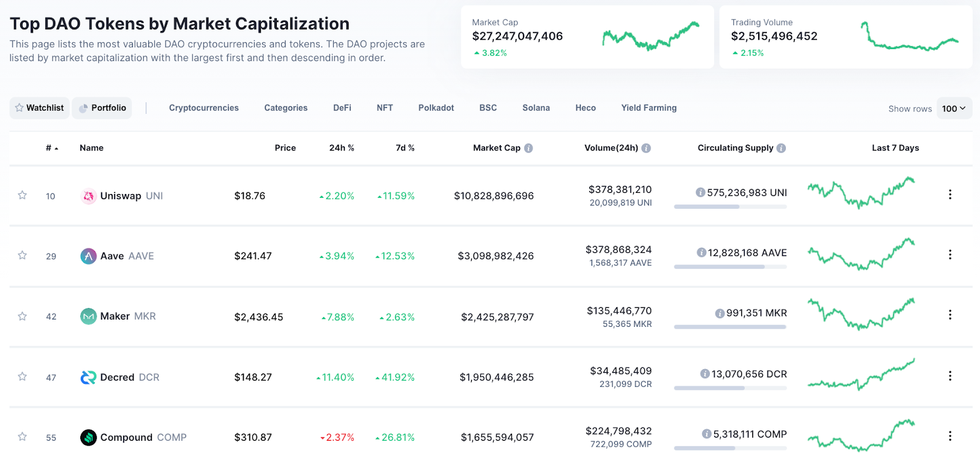
Task: Star Uniswap to add to watchlist
Action: pos(22,195)
